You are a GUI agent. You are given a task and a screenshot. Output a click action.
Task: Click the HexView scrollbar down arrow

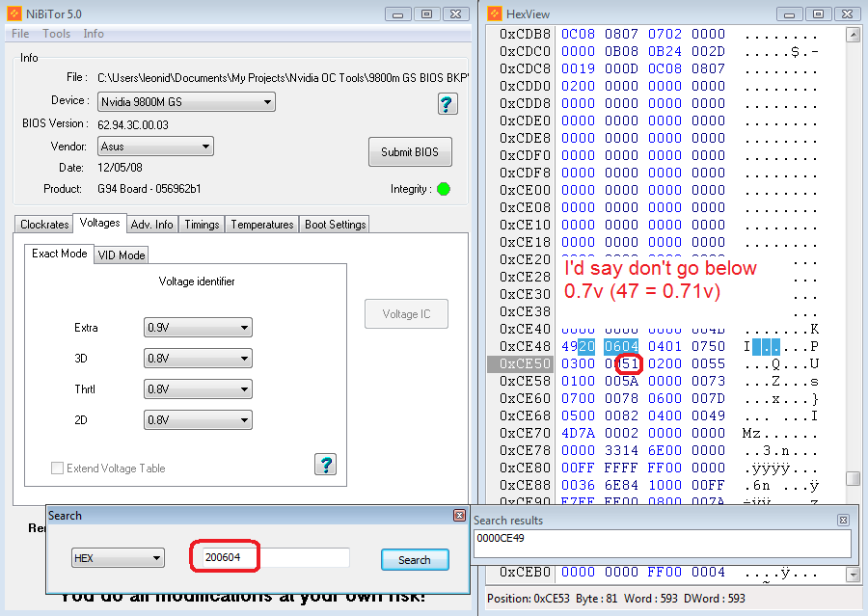point(854,576)
